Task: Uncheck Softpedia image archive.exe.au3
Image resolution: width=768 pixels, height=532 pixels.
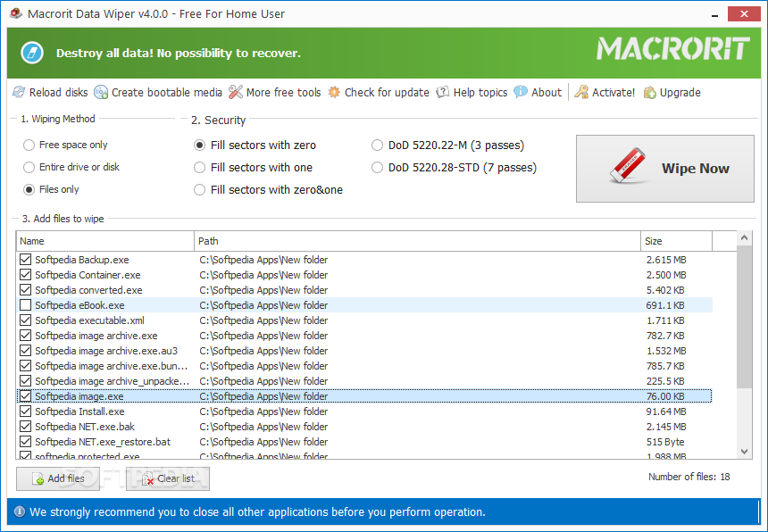Action: point(26,351)
